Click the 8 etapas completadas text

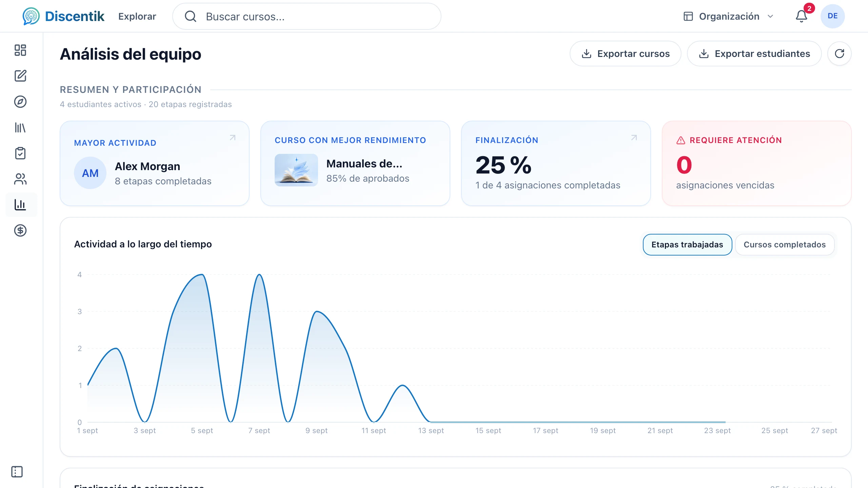point(163,181)
